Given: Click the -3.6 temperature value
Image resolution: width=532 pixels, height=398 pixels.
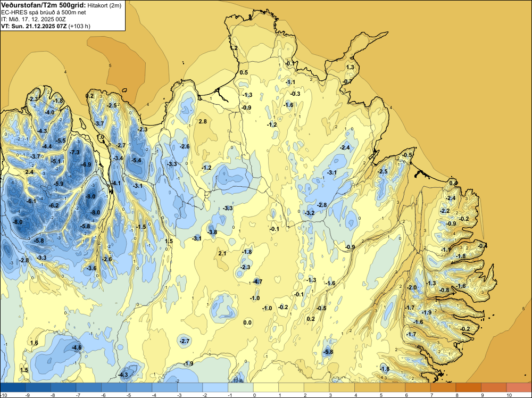Looking at the screenshot, I should (92, 268).
